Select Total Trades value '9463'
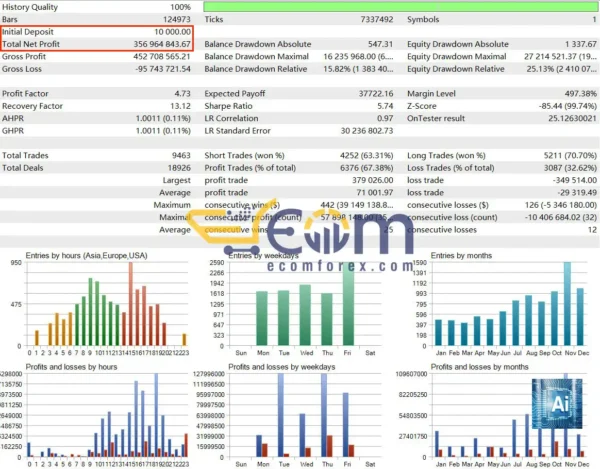Viewport: 600px width, 469px height. click(181, 155)
